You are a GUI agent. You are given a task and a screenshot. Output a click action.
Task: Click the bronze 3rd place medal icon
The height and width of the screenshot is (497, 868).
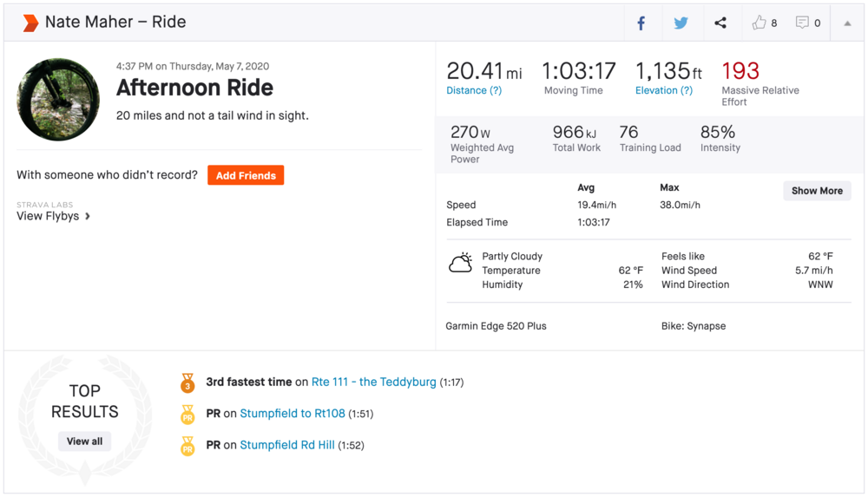187,383
